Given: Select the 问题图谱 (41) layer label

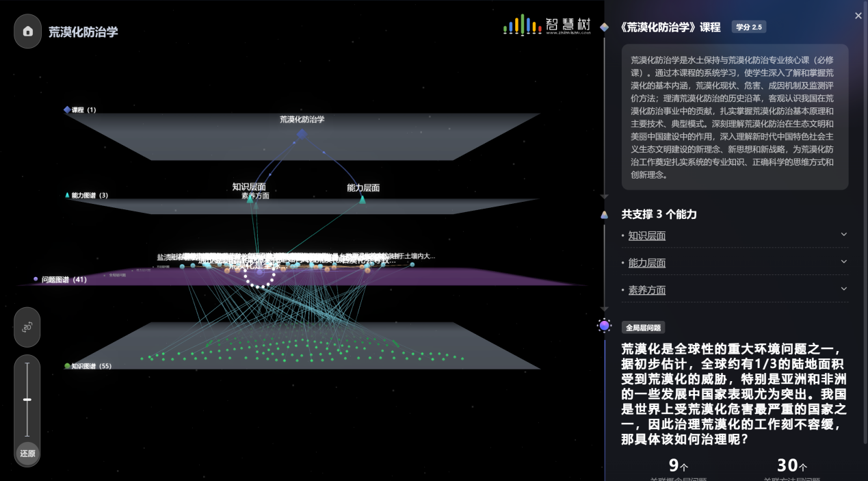Looking at the screenshot, I should tap(64, 280).
